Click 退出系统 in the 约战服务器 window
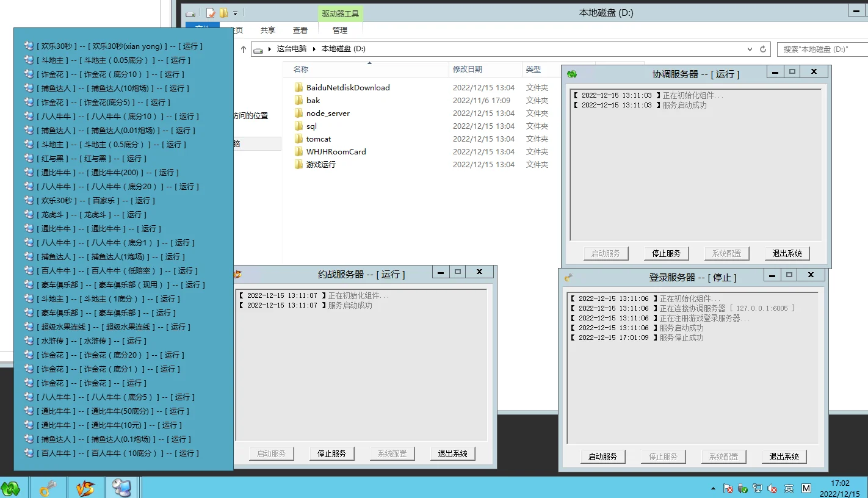The width and height of the screenshot is (868, 498). tap(452, 453)
